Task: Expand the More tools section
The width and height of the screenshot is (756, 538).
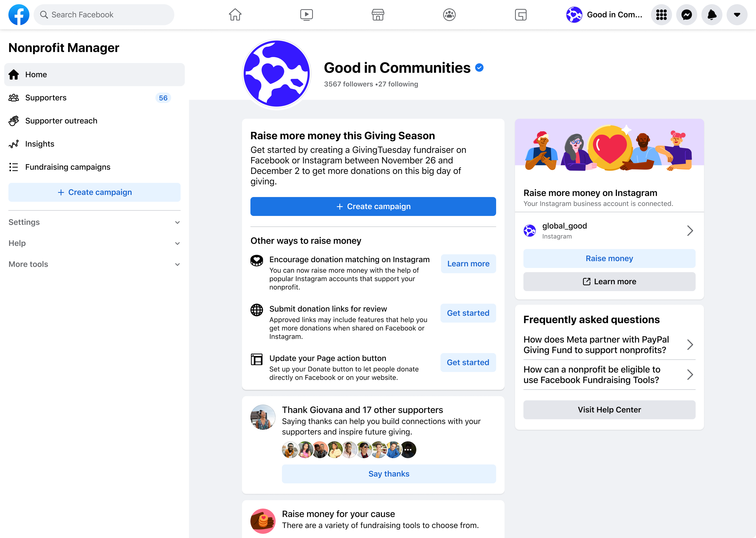Action: (94, 264)
